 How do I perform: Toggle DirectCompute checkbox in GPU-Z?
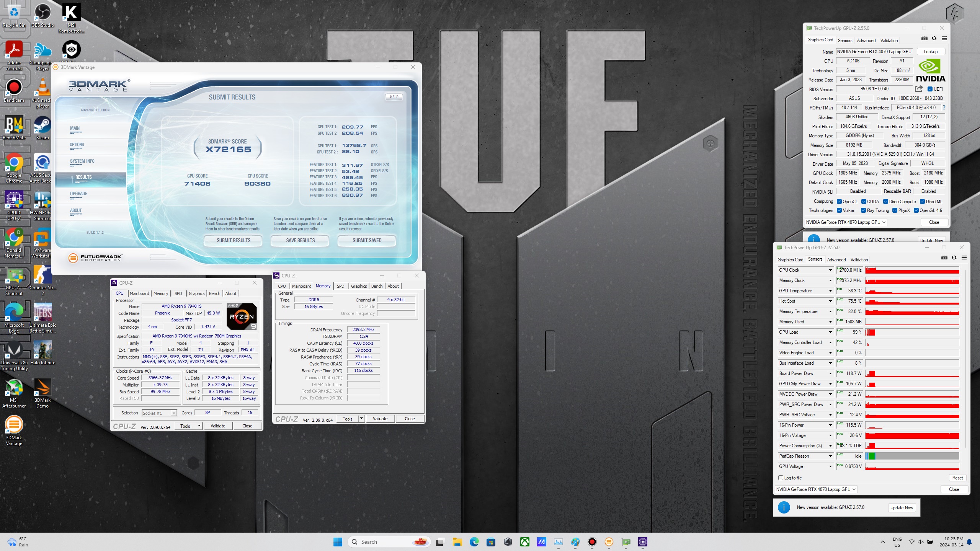[x=885, y=202]
